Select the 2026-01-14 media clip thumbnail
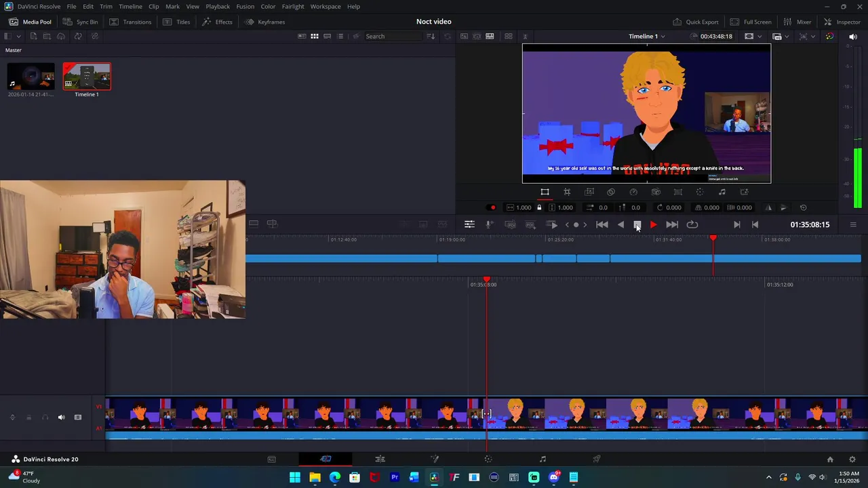868x488 pixels. 31,77
